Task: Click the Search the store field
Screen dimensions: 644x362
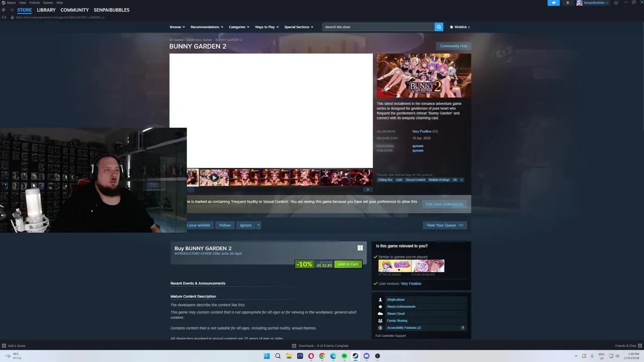Action: 378,27
